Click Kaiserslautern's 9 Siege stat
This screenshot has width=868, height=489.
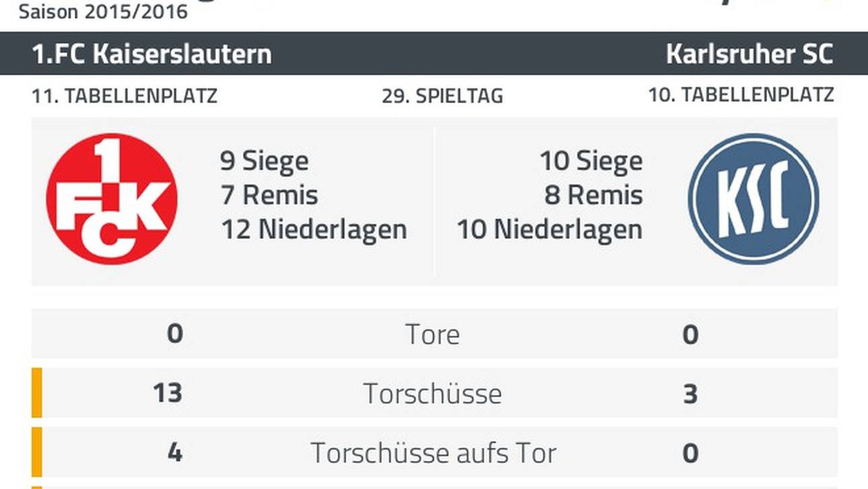pyautogui.click(x=264, y=161)
